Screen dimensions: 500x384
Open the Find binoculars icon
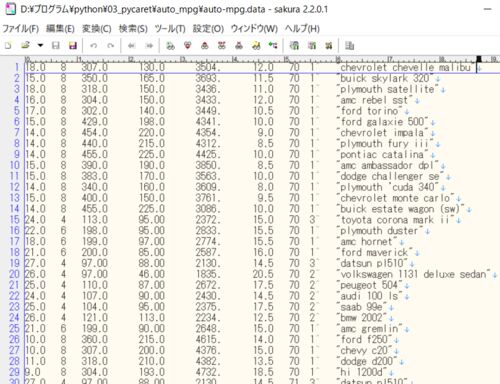[170, 46]
